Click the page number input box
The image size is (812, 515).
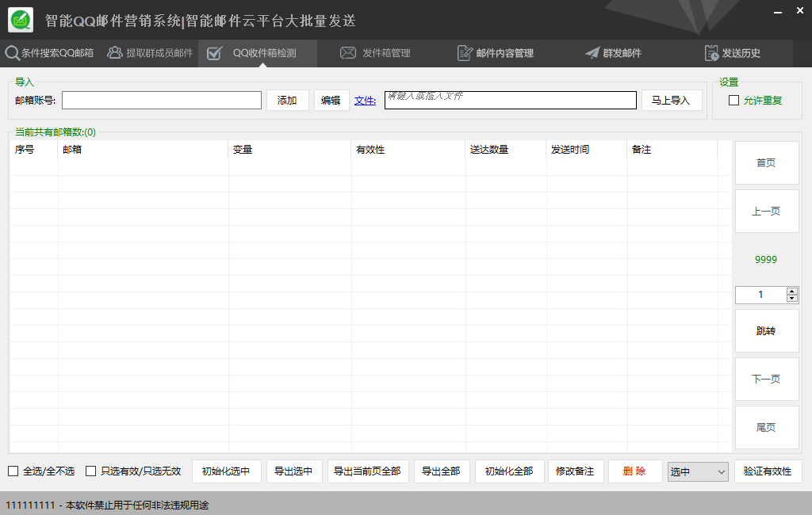click(x=760, y=295)
